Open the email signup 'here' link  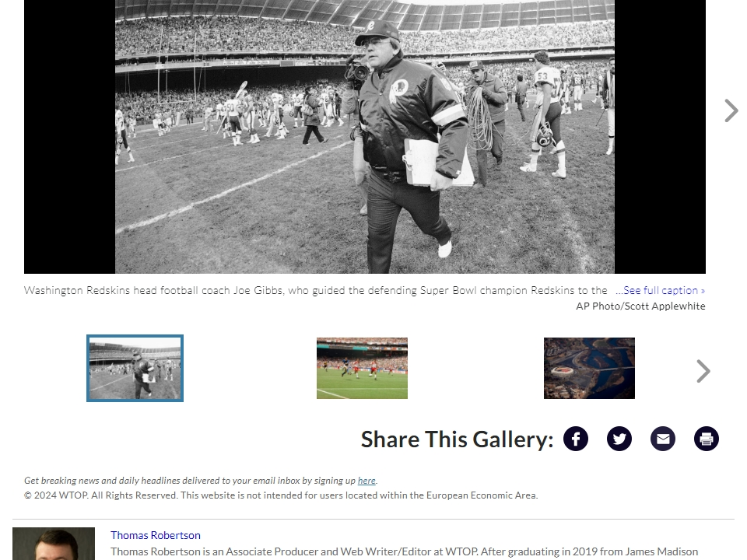[x=366, y=481]
